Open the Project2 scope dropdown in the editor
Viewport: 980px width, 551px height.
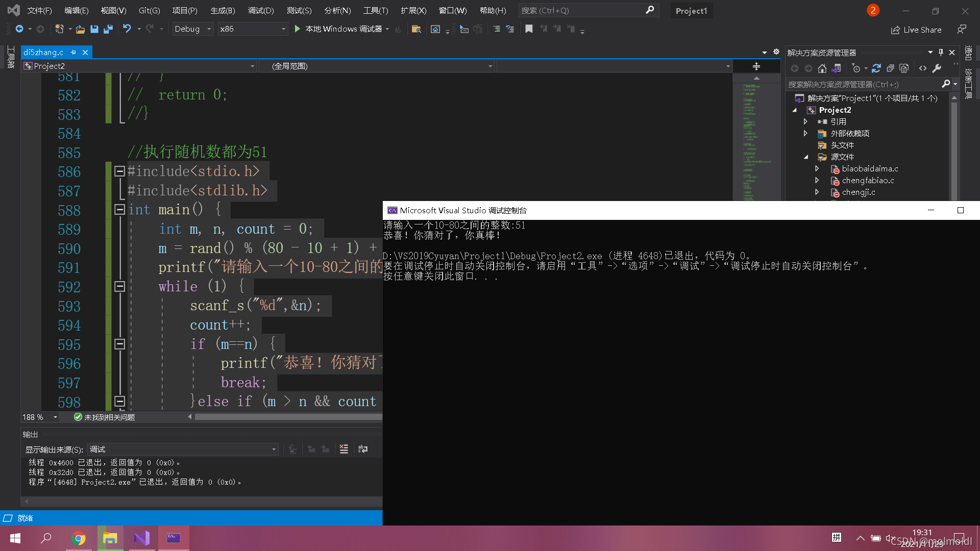click(x=139, y=66)
